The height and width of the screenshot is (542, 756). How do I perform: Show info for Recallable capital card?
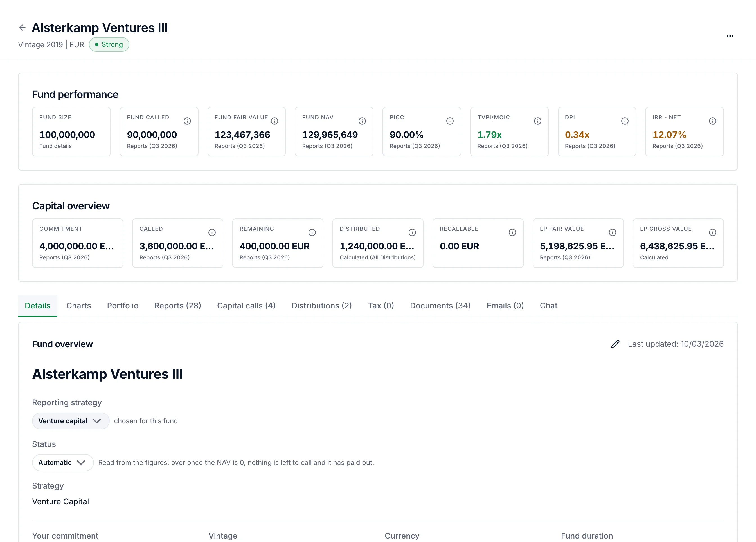(x=512, y=232)
